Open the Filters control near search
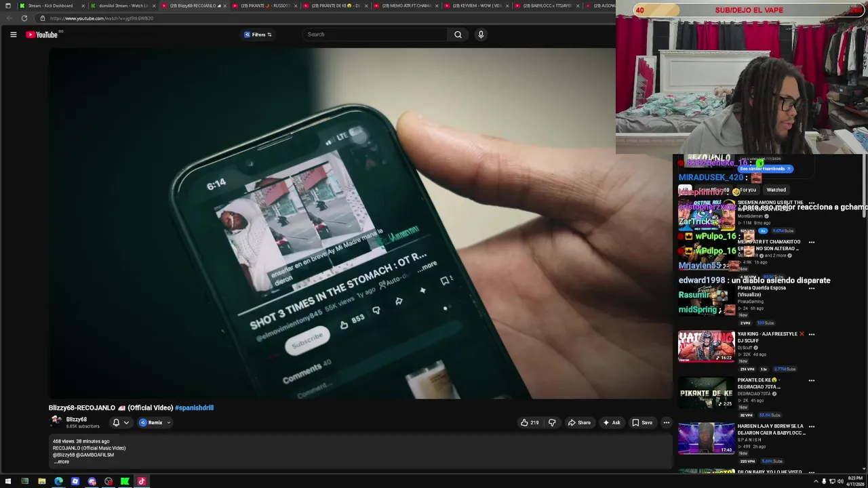868x488 pixels. click(258, 35)
